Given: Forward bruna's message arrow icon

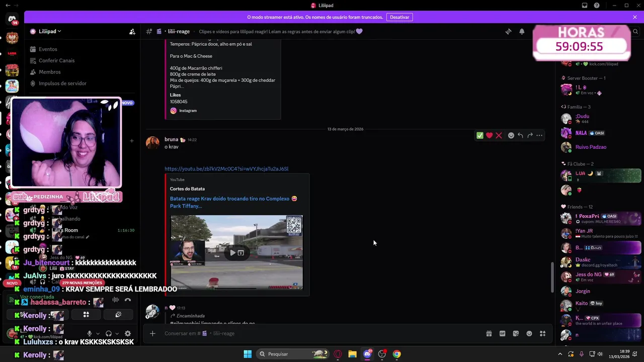Looking at the screenshot, I should point(530,135).
